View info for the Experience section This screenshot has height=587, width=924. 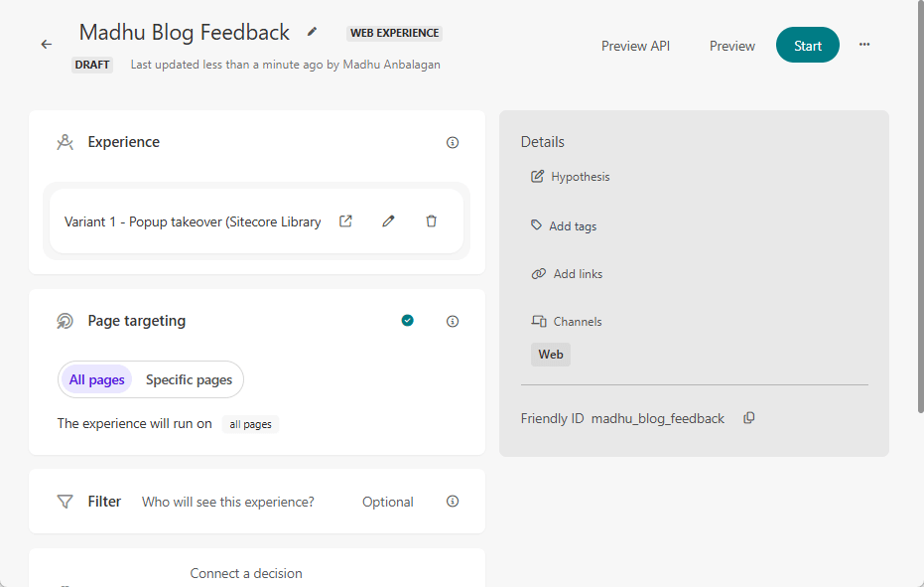click(x=452, y=142)
